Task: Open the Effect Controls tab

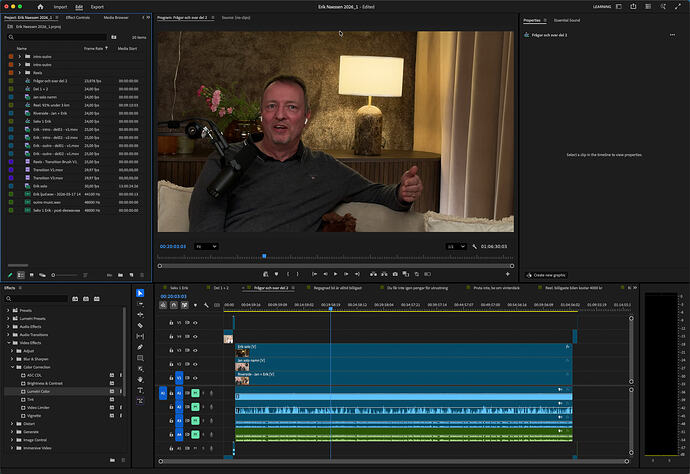Action: [78, 18]
